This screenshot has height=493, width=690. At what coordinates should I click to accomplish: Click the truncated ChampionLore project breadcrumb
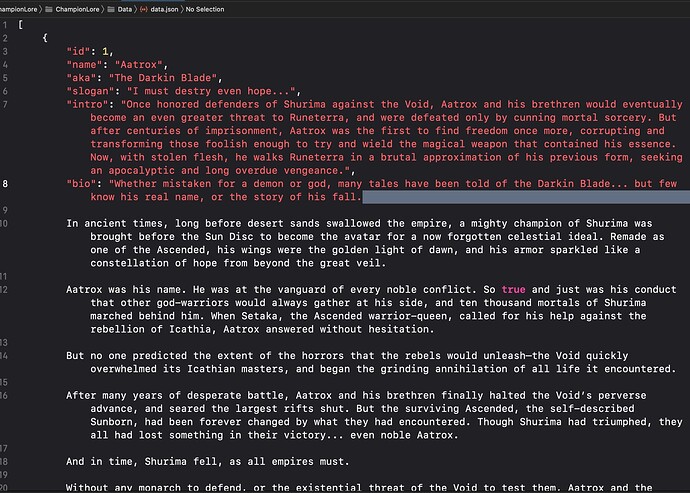coord(18,9)
